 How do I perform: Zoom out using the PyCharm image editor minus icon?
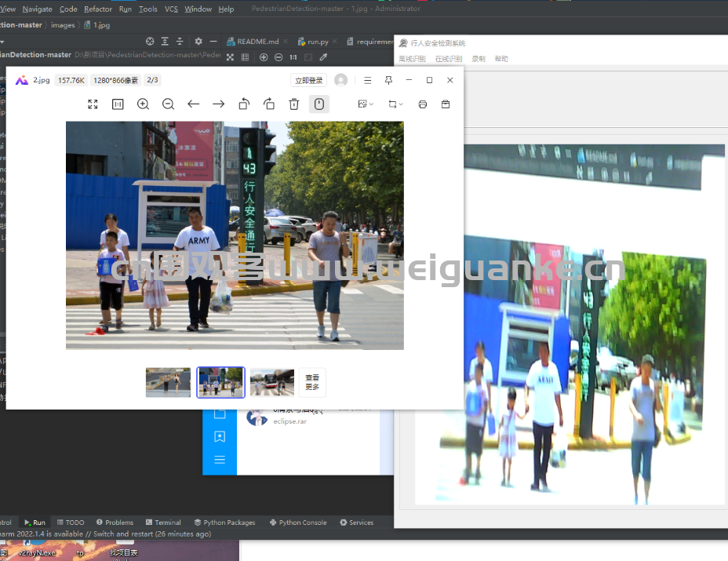278,57
